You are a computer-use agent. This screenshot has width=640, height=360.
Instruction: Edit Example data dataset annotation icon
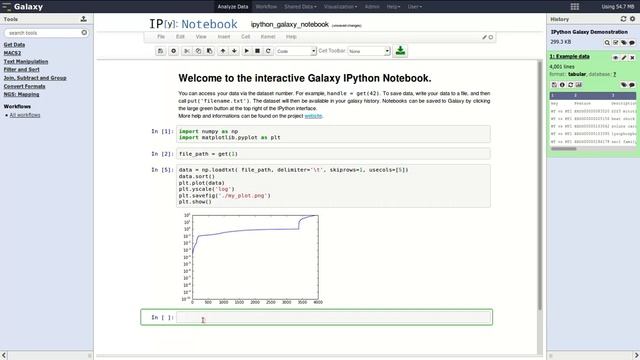point(632,85)
